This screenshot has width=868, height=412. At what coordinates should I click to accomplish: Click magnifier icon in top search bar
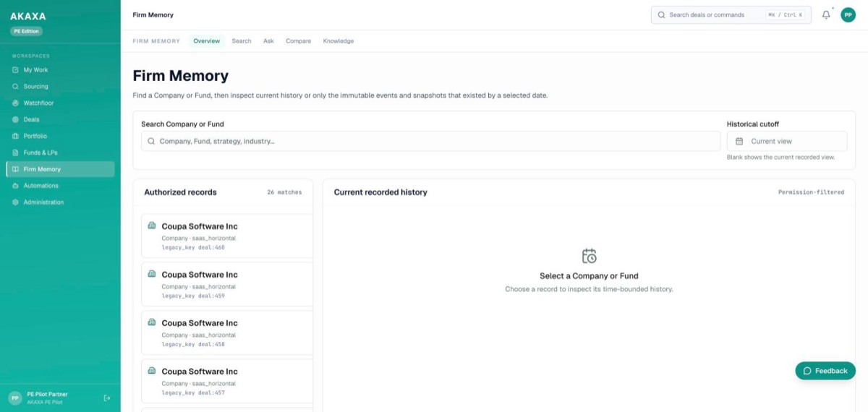pos(661,14)
